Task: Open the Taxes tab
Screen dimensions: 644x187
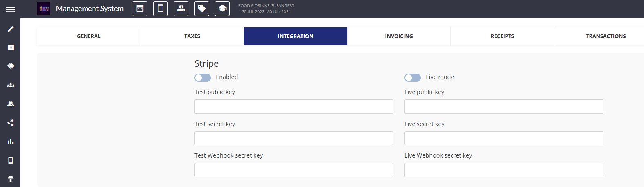Action: pyautogui.click(x=192, y=36)
